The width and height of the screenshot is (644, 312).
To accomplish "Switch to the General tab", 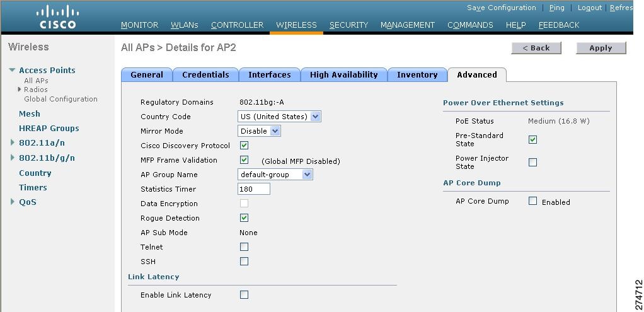I will (147, 75).
